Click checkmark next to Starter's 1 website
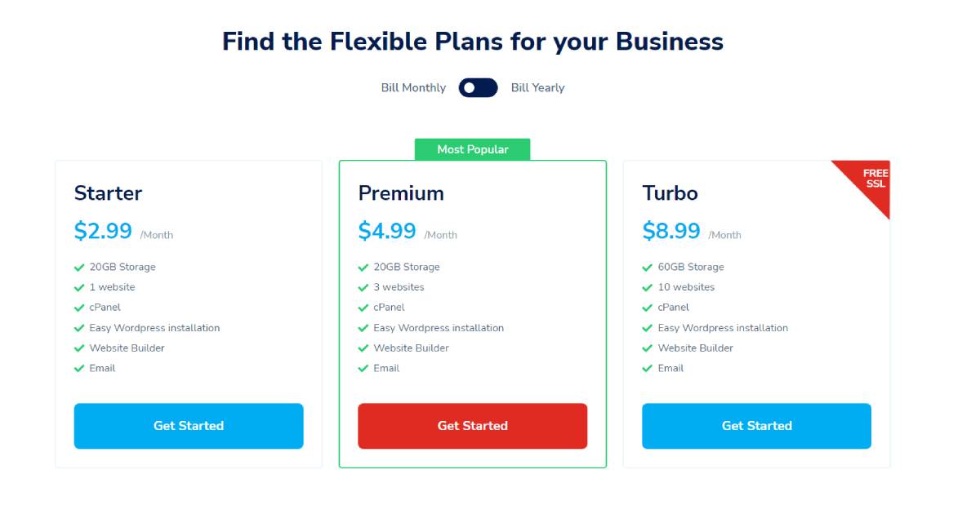 pyautogui.click(x=79, y=287)
